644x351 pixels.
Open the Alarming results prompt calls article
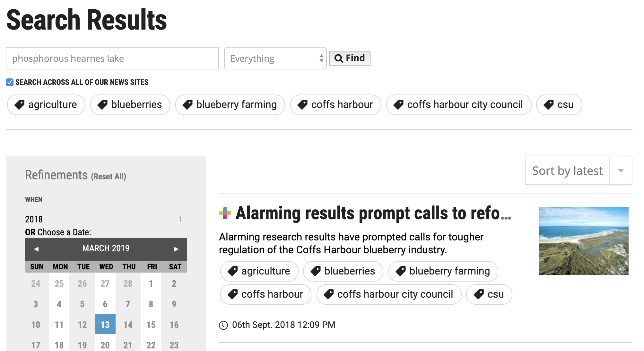pyautogui.click(x=368, y=213)
